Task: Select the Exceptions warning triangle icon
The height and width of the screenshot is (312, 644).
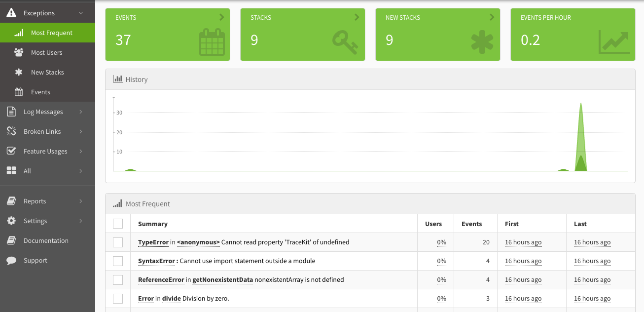Action: coord(11,12)
